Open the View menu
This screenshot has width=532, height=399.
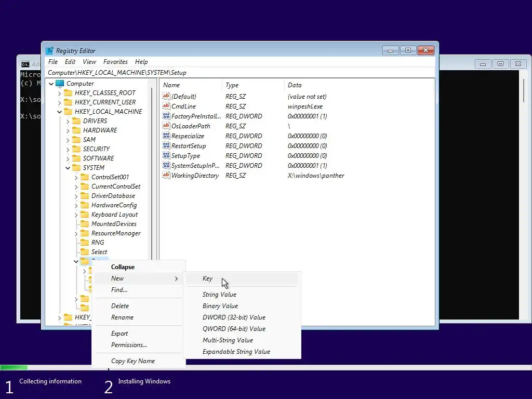pyautogui.click(x=89, y=62)
